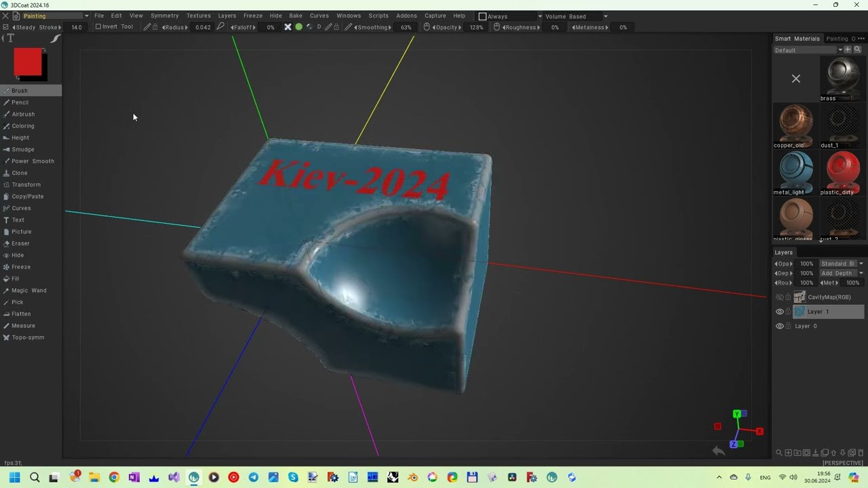Select the copper_old smart material
Viewport: 868px width, 488px height.
[795, 126]
